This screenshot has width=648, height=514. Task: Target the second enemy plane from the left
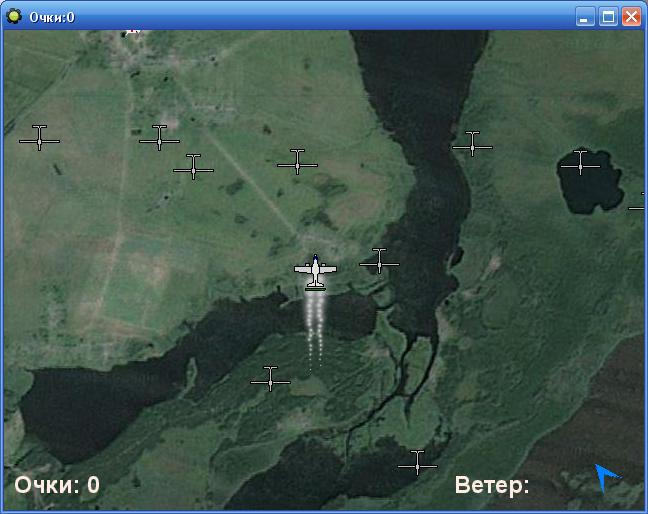159,138
